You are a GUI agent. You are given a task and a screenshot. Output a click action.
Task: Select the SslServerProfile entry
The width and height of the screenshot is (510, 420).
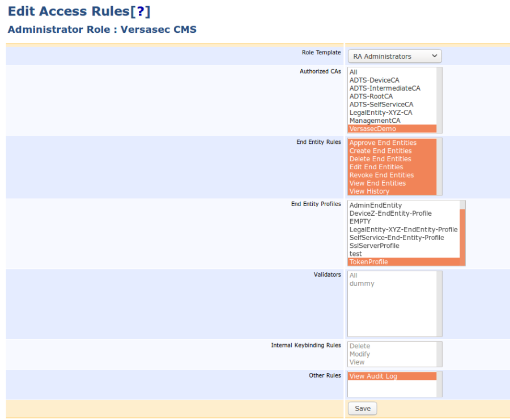372,246
